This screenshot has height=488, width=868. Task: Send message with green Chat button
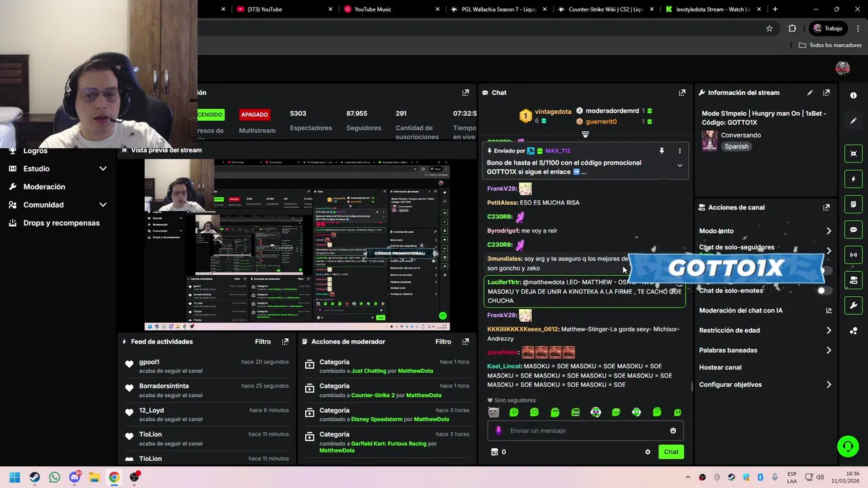click(x=671, y=452)
